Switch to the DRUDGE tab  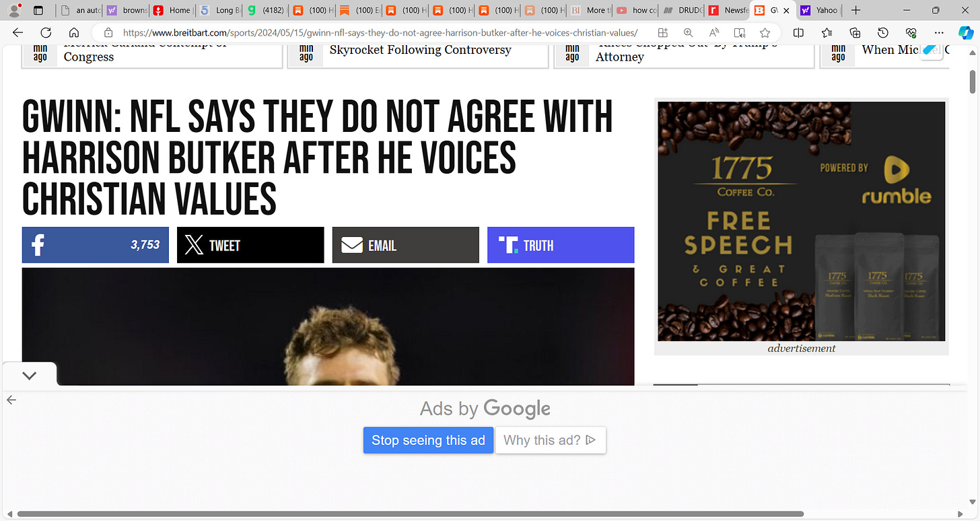click(682, 10)
